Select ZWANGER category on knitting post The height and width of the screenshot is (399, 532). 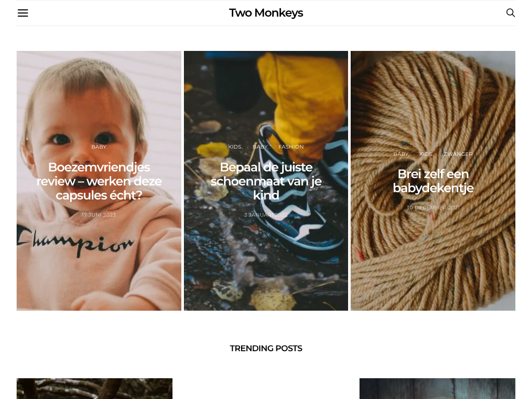458,154
